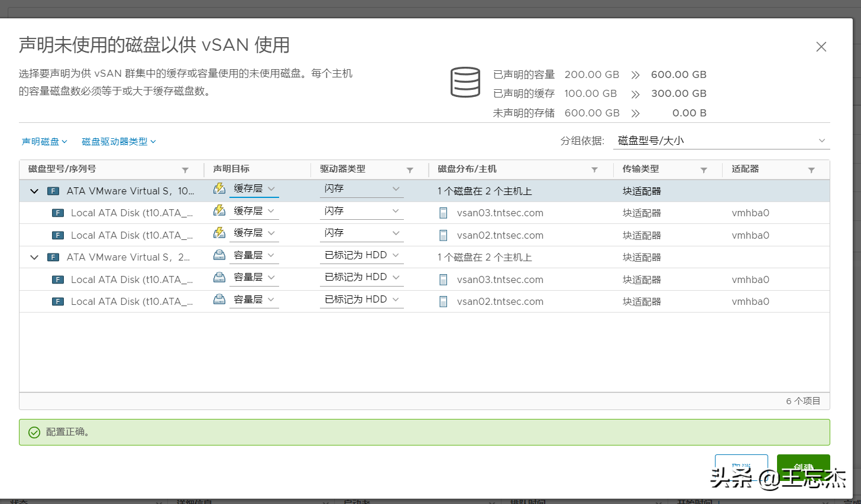This screenshot has width=861, height=504.
Task: Click host icon beside first vsan03.tntsec.com
Action: click(444, 213)
